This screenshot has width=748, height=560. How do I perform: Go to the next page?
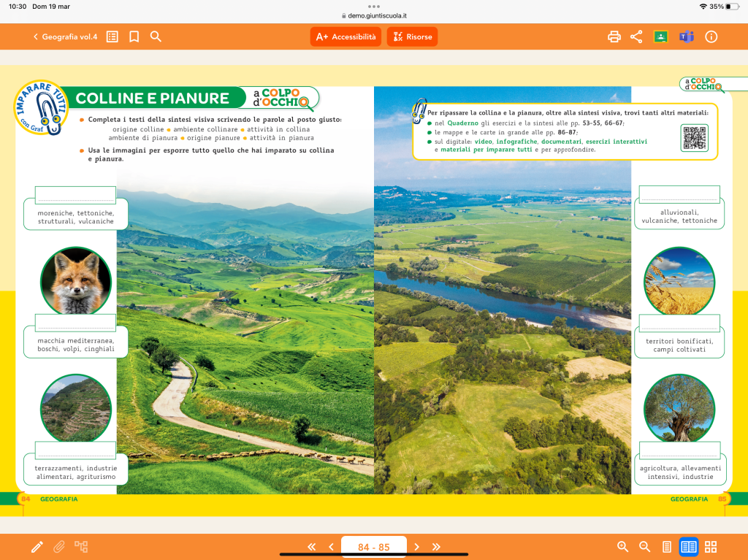click(416, 547)
